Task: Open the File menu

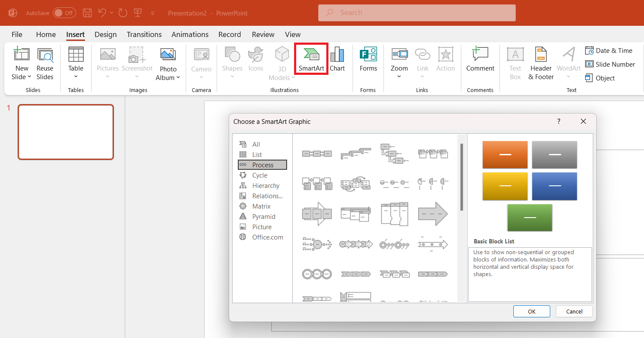Action: (x=17, y=34)
